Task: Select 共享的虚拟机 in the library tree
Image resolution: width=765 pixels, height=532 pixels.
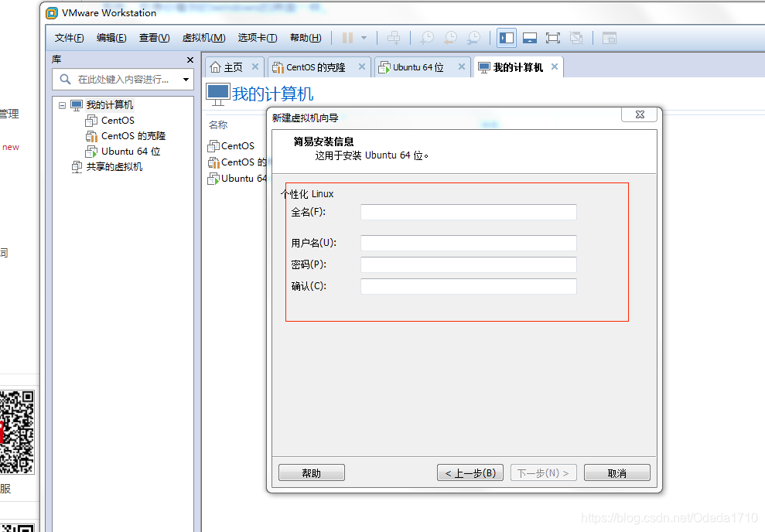Action: point(114,167)
